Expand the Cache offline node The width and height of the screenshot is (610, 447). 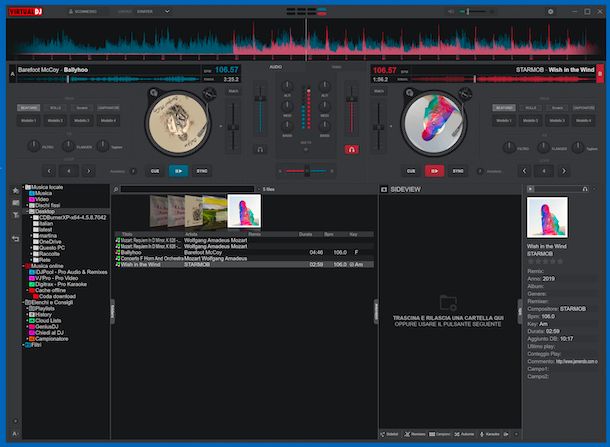[x=27, y=290]
